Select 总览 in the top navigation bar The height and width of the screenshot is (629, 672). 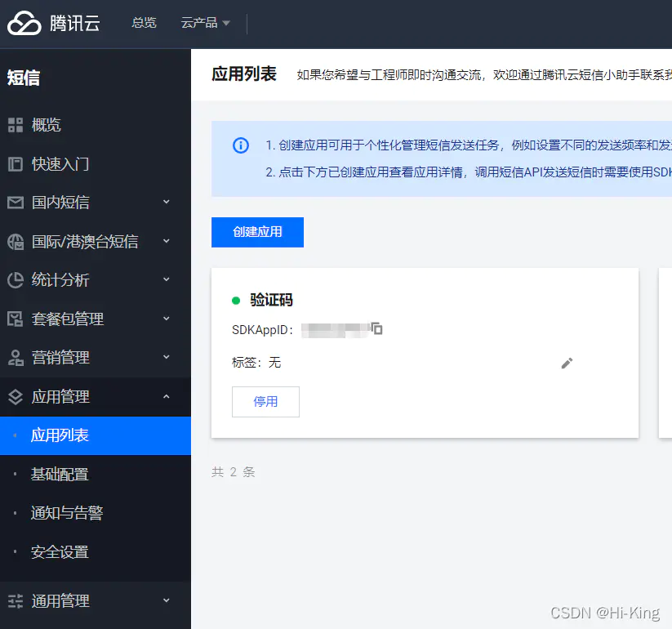pyautogui.click(x=144, y=22)
